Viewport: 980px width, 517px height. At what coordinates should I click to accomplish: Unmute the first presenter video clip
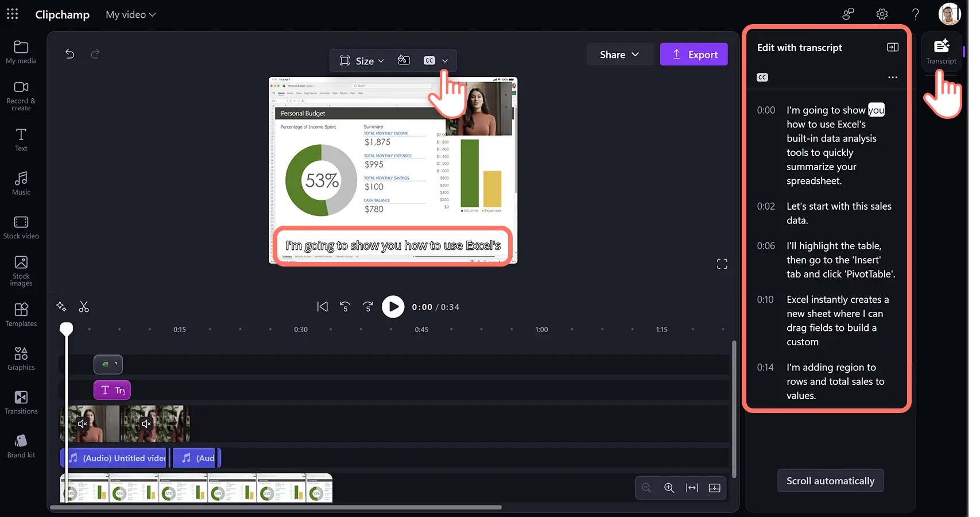(83, 423)
